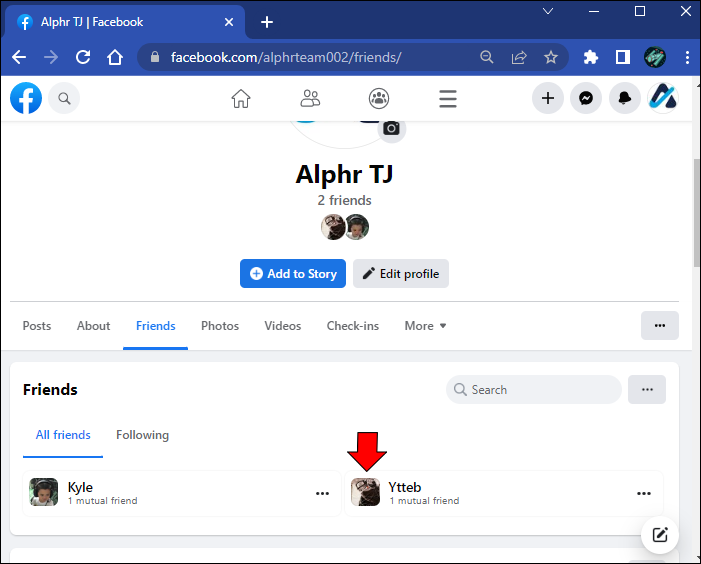Toggle the browser side panel icon
Image resolution: width=701 pixels, height=564 pixels.
tap(623, 57)
